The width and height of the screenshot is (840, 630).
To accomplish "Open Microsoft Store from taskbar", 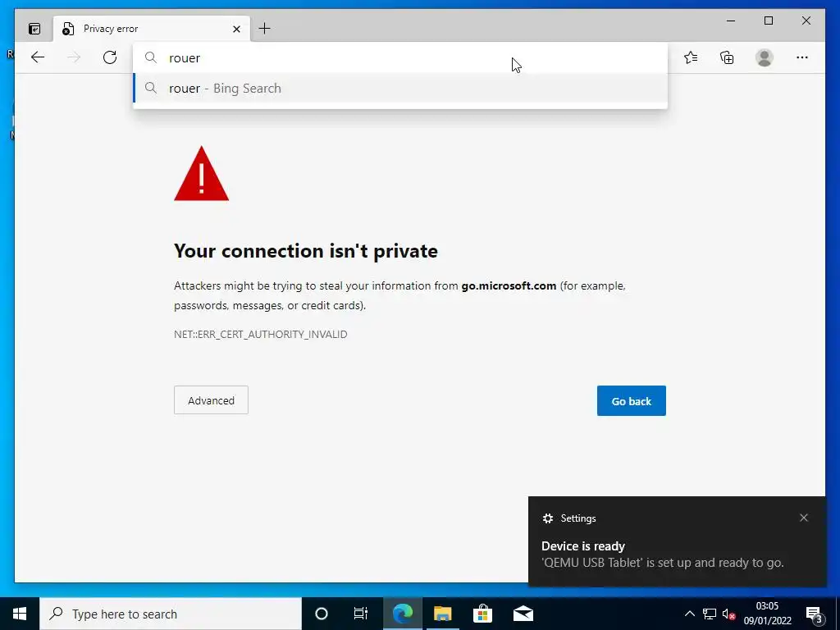I will pos(482,614).
